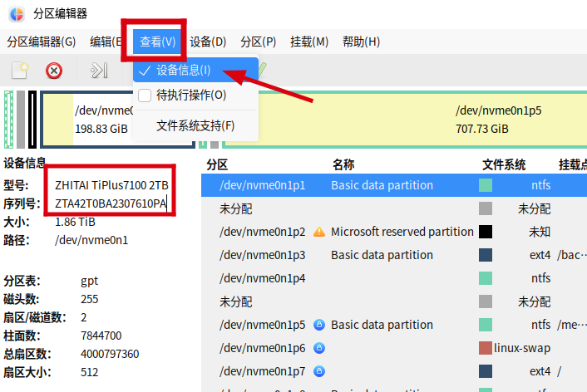
Task: Click cylinders value 7844700
Action: click(x=101, y=336)
